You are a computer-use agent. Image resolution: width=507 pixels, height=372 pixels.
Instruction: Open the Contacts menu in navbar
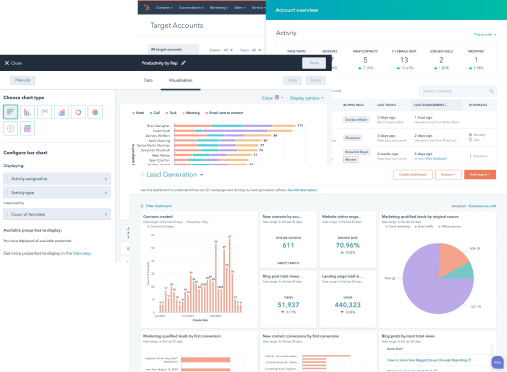tap(164, 7)
